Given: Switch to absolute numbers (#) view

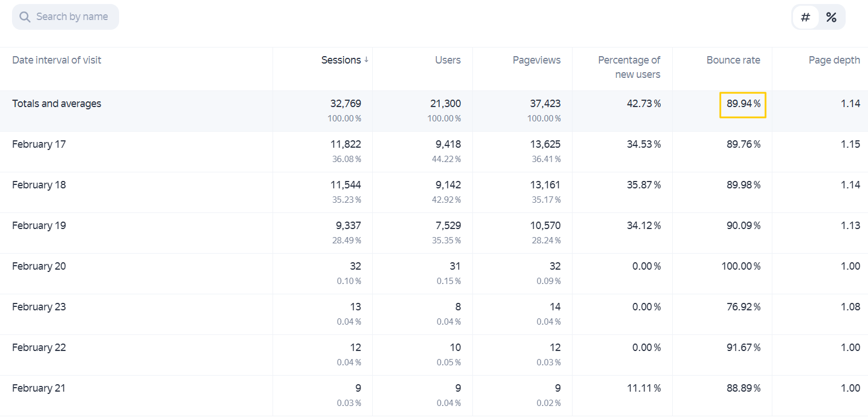Looking at the screenshot, I should pos(806,17).
